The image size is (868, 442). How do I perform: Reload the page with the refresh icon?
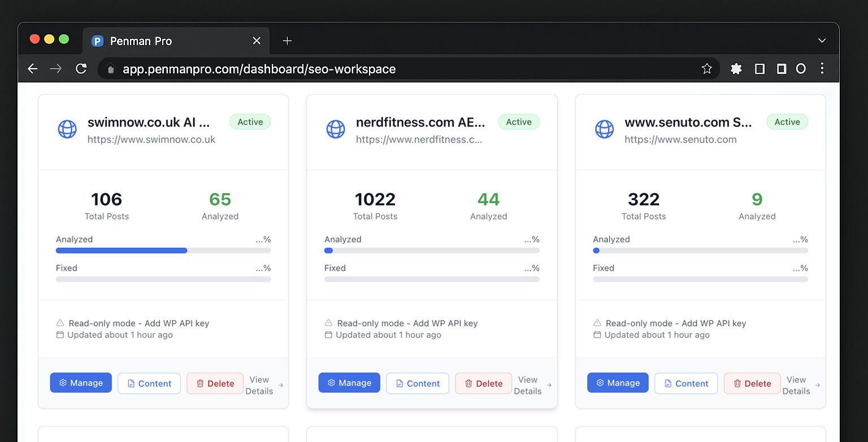[x=81, y=69]
